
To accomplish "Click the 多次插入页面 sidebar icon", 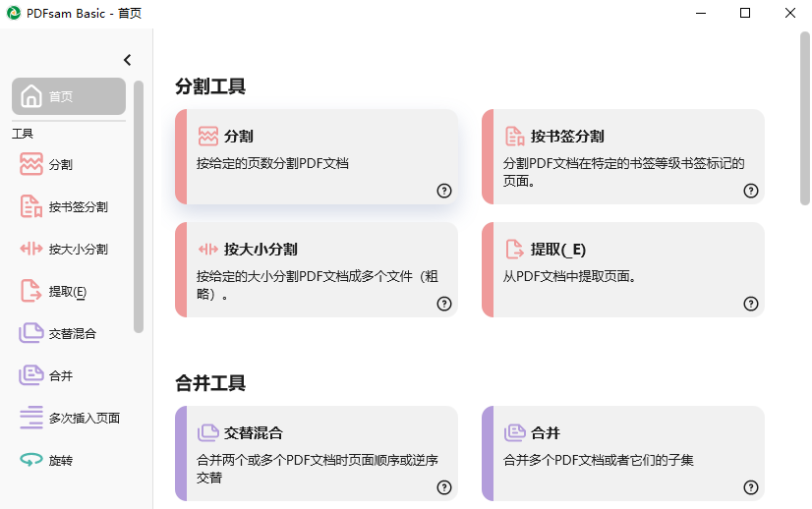I will pos(31,418).
